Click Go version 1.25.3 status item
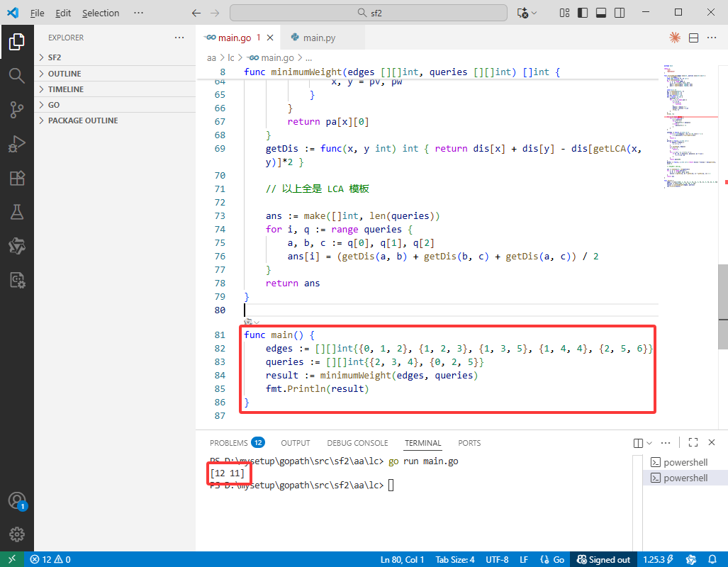 click(x=659, y=560)
